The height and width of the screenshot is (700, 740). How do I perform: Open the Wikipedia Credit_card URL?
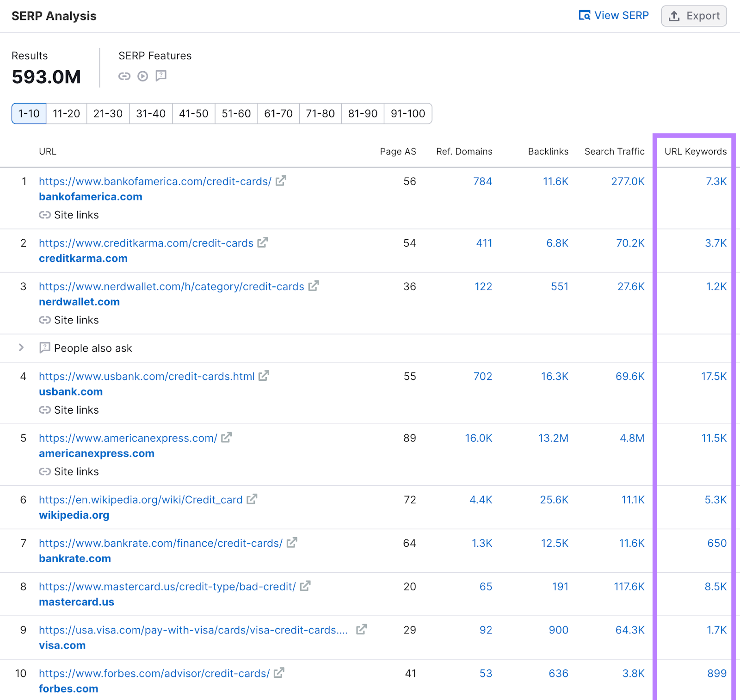click(x=141, y=500)
